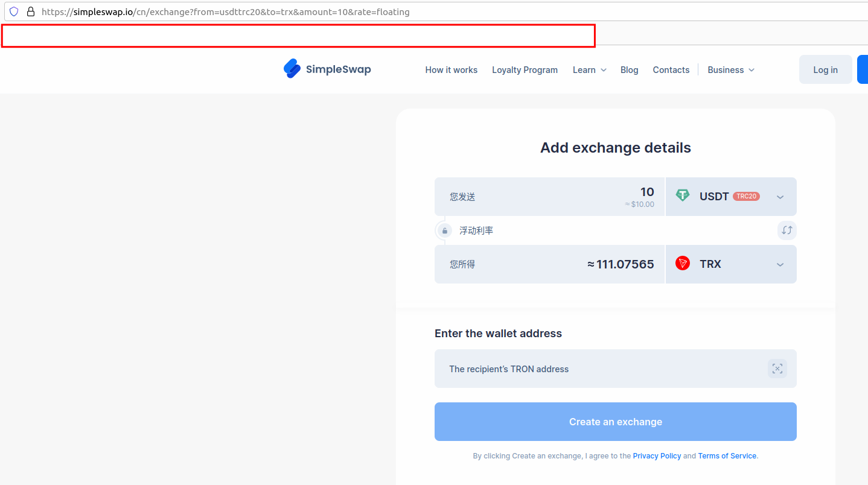Open the USDT TRC20 currency dropdown
This screenshot has height=485, width=868.
pyautogui.click(x=731, y=197)
